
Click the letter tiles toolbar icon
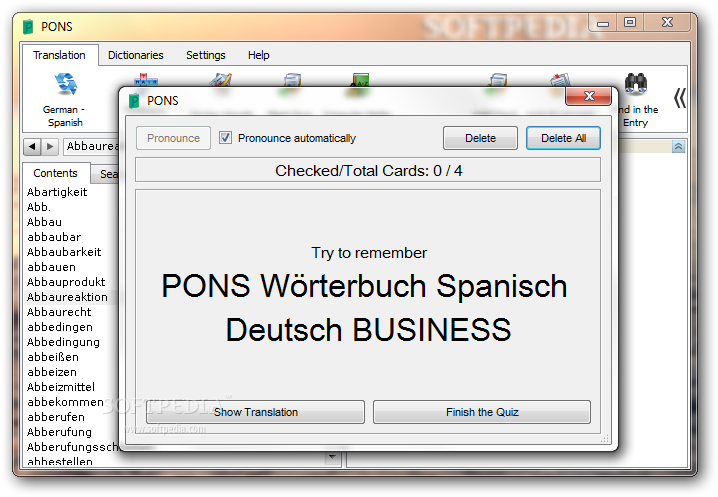(x=146, y=79)
